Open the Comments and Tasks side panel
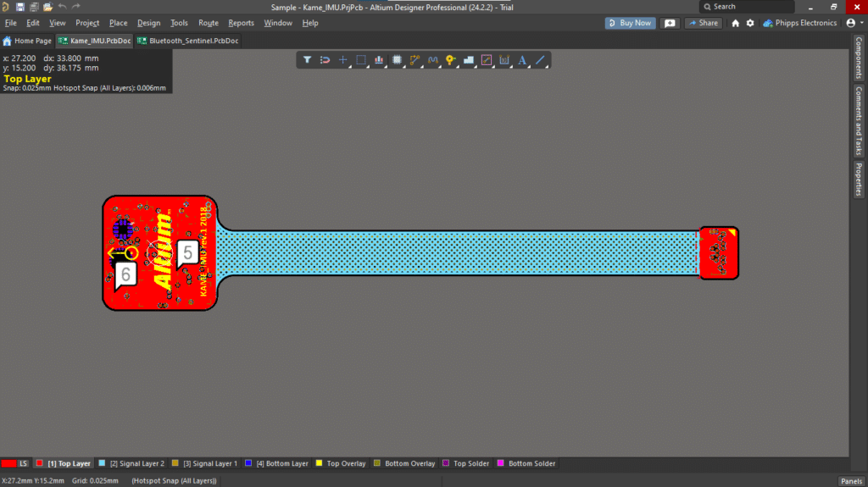The image size is (868, 487). pos(858,120)
